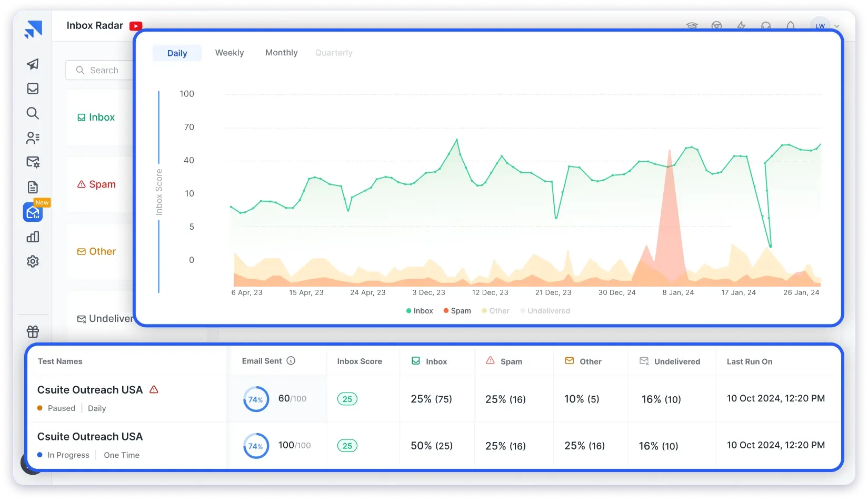Switch to the Weekly tab
Screen dimensions: 868x500
230,53
